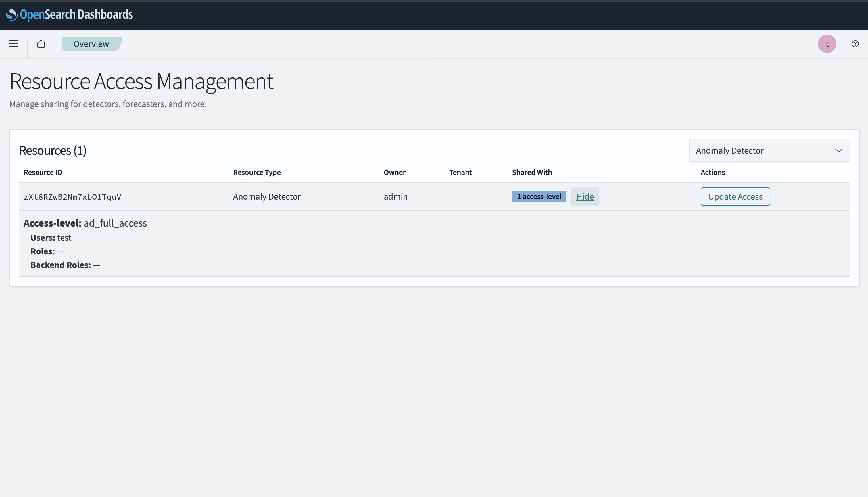This screenshot has height=497, width=868.
Task: Click the Owner column header
Action: click(394, 172)
